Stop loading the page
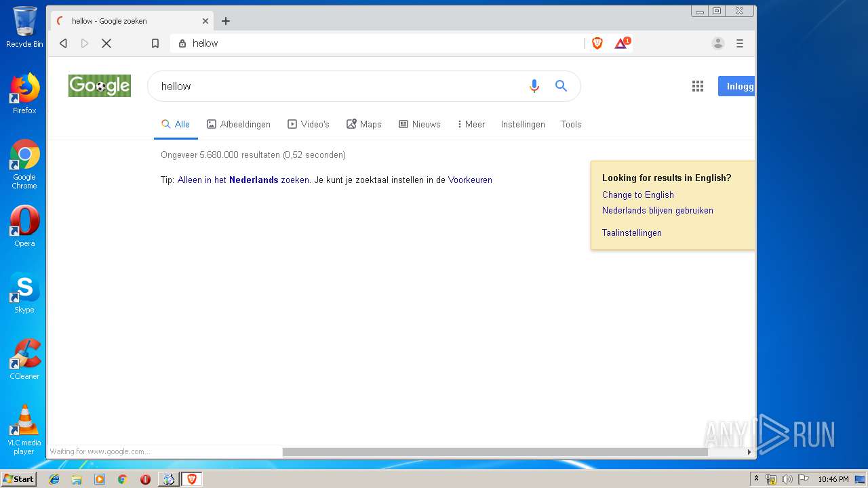 [106, 43]
